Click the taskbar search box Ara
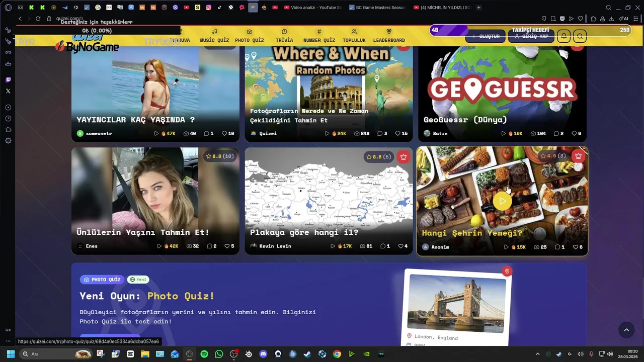The image size is (644, 362). click(x=56, y=354)
